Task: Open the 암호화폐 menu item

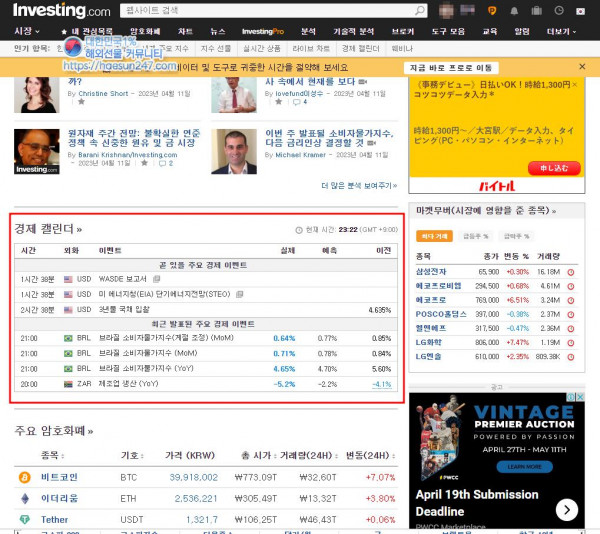Action: [145, 31]
